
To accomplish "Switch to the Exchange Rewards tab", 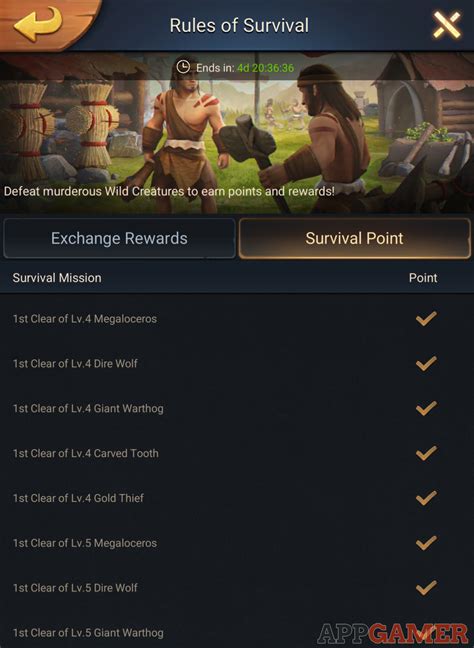I will coord(119,238).
